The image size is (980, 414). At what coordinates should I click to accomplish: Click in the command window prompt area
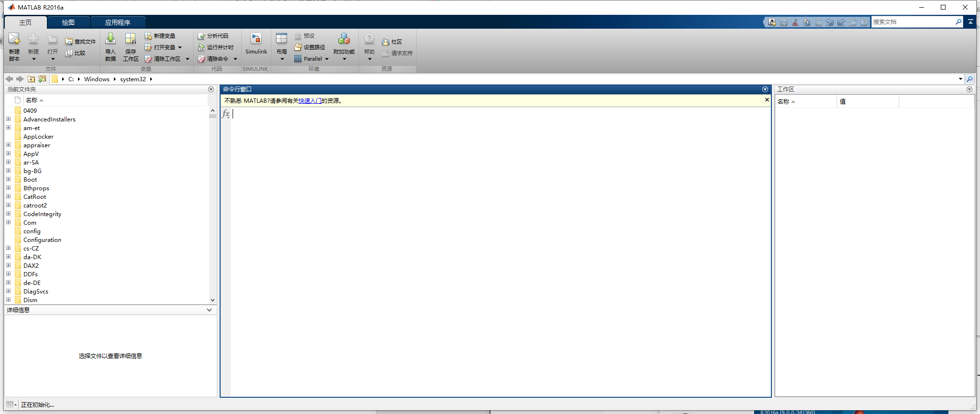(x=501, y=251)
